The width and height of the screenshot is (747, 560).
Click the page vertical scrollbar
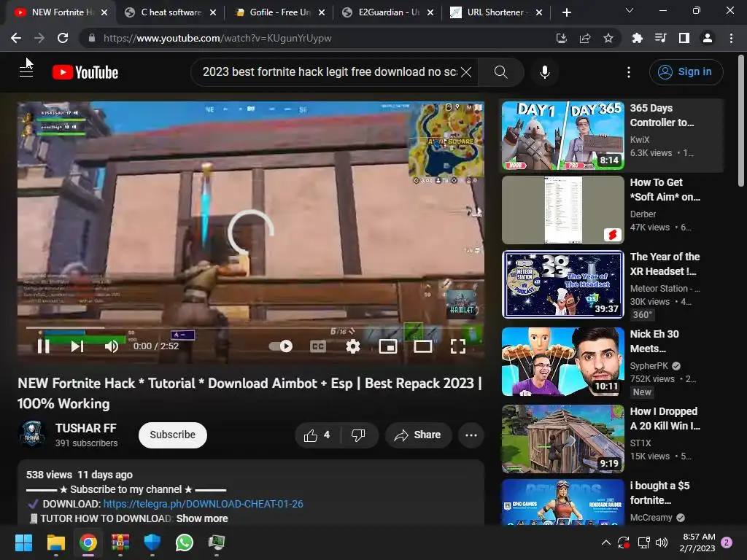point(741,122)
